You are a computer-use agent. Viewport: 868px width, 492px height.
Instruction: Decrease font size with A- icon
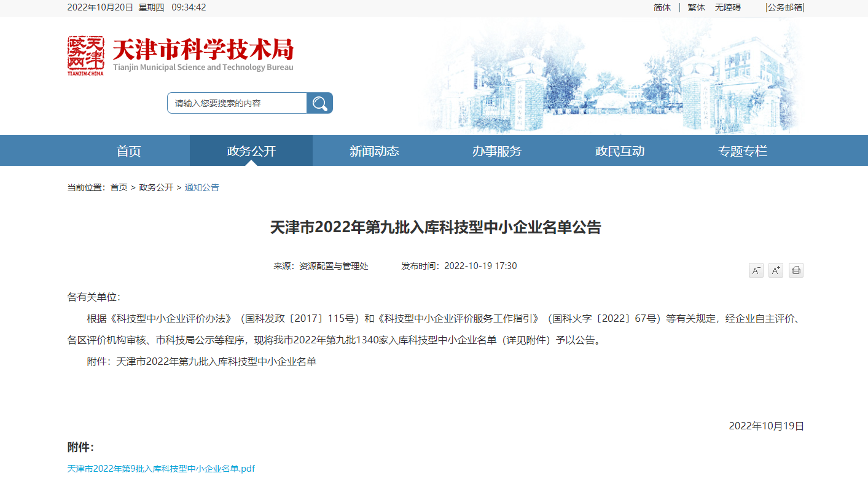(756, 270)
